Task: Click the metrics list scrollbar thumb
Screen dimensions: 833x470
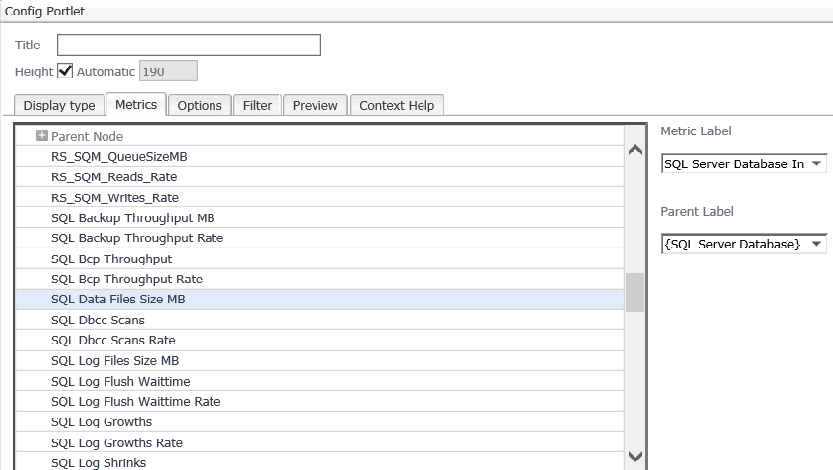Action: click(634, 292)
